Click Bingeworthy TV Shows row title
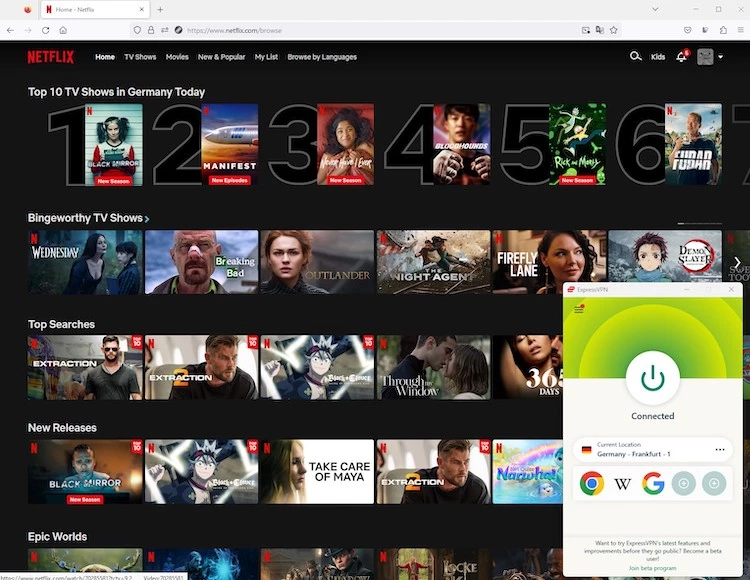The width and height of the screenshot is (750, 580). 85,218
